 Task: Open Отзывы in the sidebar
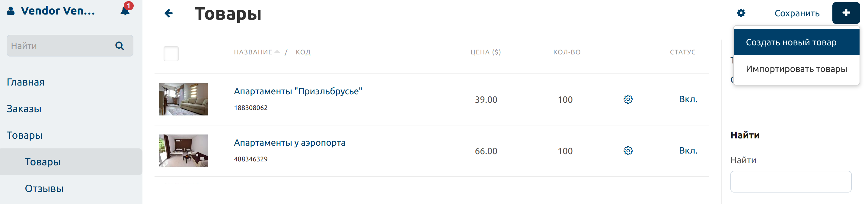[44, 188]
